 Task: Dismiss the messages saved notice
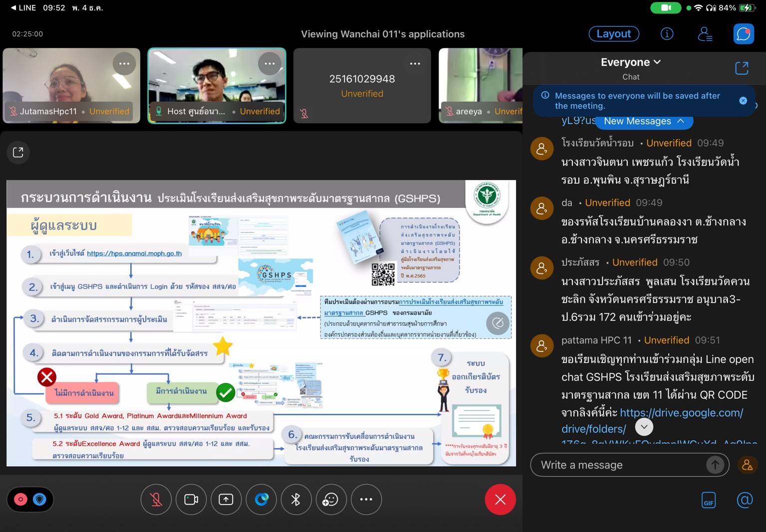pos(743,100)
